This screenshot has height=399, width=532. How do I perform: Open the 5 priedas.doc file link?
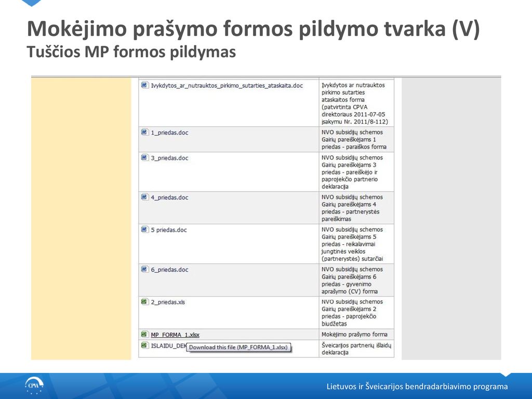coord(169,230)
